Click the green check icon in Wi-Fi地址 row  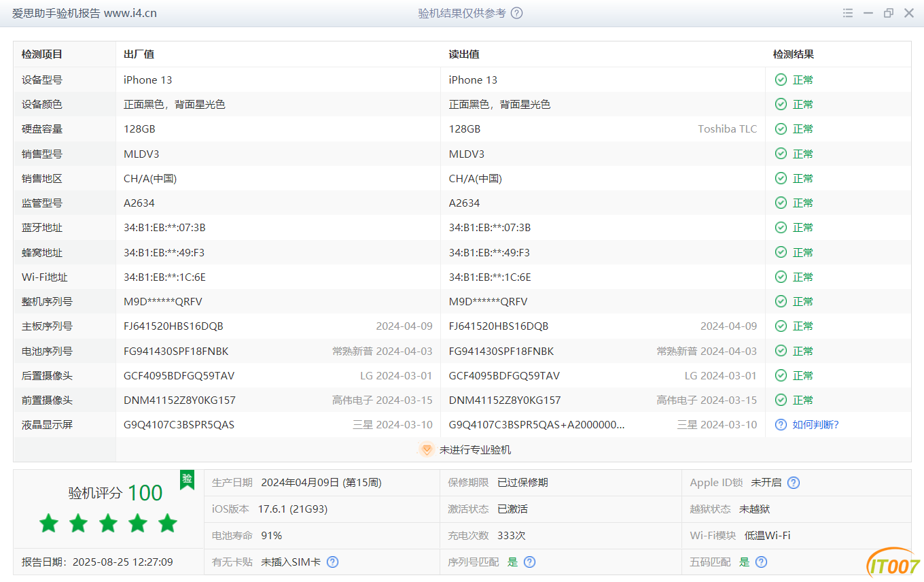pyautogui.click(x=781, y=277)
